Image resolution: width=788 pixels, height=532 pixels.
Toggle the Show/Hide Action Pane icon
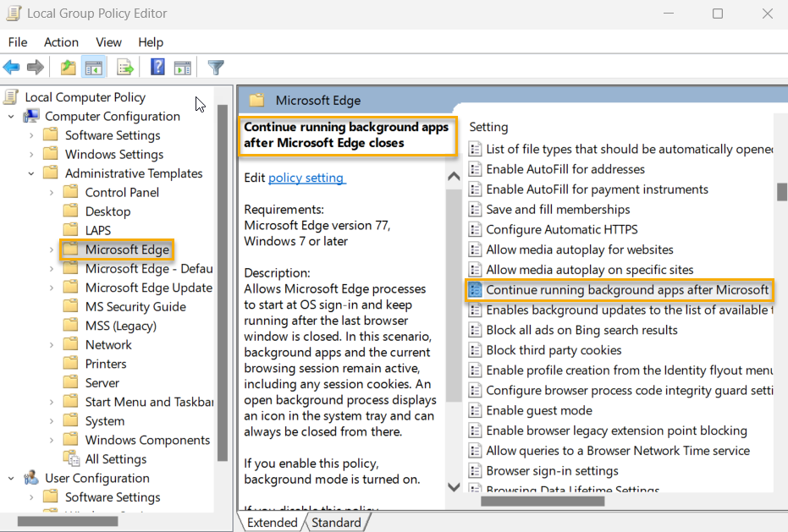point(183,68)
